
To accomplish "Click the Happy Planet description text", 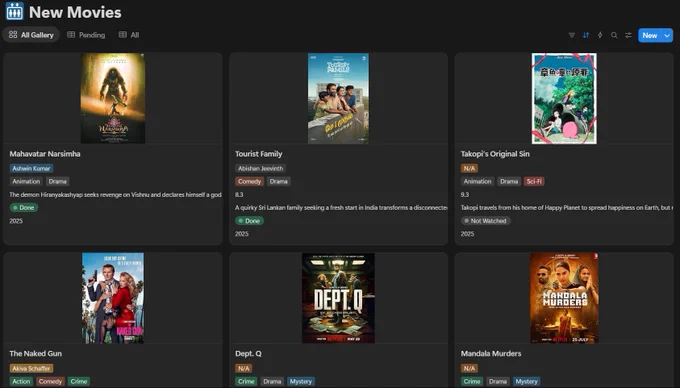I will pos(567,208).
